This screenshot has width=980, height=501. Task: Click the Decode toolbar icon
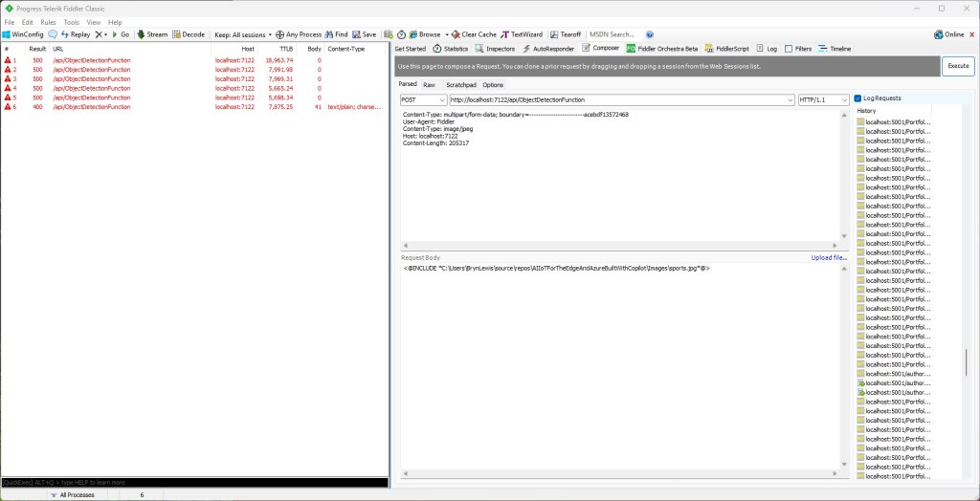tap(189, 34)
